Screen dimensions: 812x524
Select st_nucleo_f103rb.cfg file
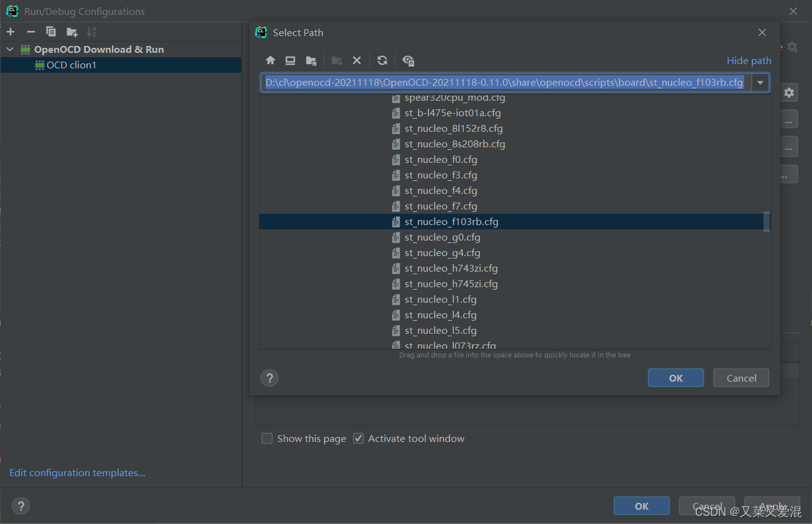pos(451,222)
